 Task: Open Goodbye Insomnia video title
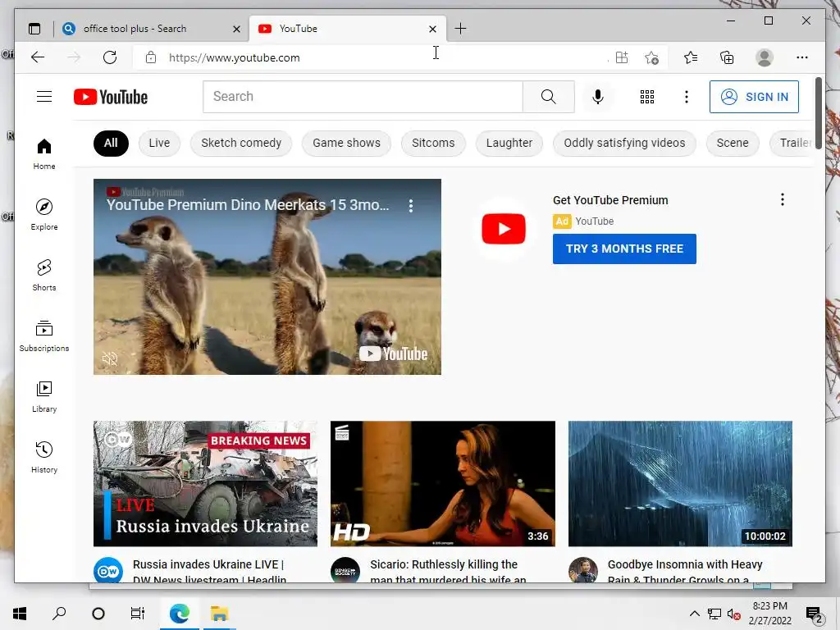pyautogui.click(x=685, y=572)
